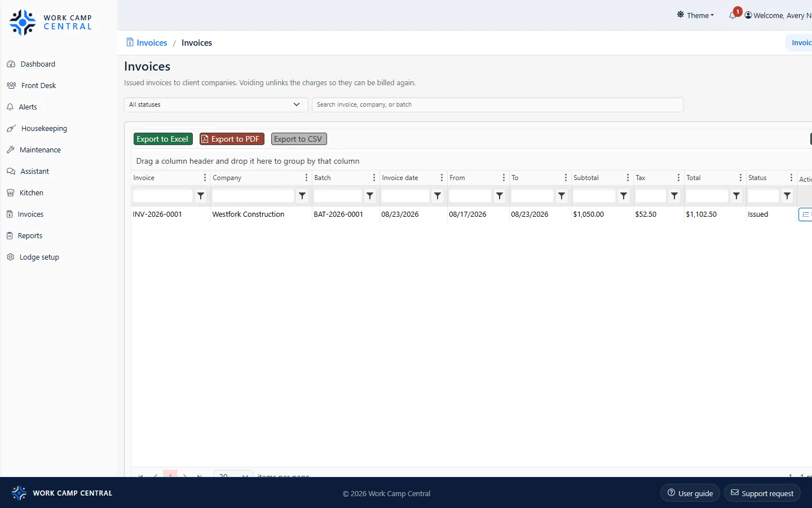Screen dimensions: 812x508
Task: Click the Batch column filter icon
Action: coord(370,196)
